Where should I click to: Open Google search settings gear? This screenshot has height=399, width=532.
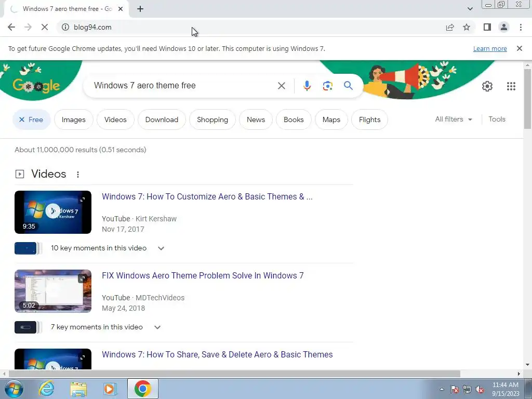(487, 86)
